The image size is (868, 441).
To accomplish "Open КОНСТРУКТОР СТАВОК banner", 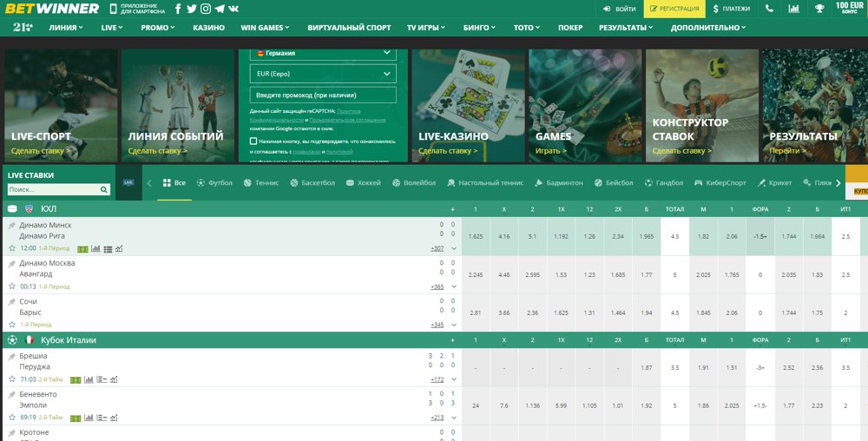I will point(702,106).
